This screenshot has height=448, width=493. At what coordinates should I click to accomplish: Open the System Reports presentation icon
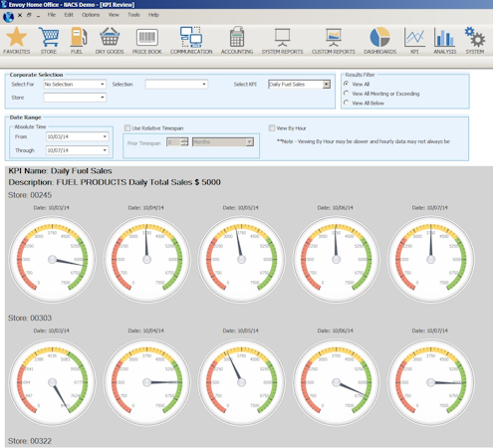(x=282, y=37)
